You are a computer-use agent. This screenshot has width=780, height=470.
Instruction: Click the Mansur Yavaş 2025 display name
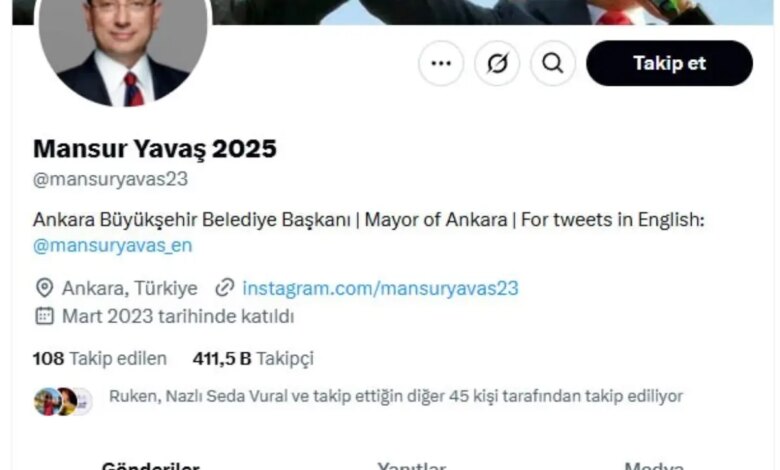[x=155, y=149]
